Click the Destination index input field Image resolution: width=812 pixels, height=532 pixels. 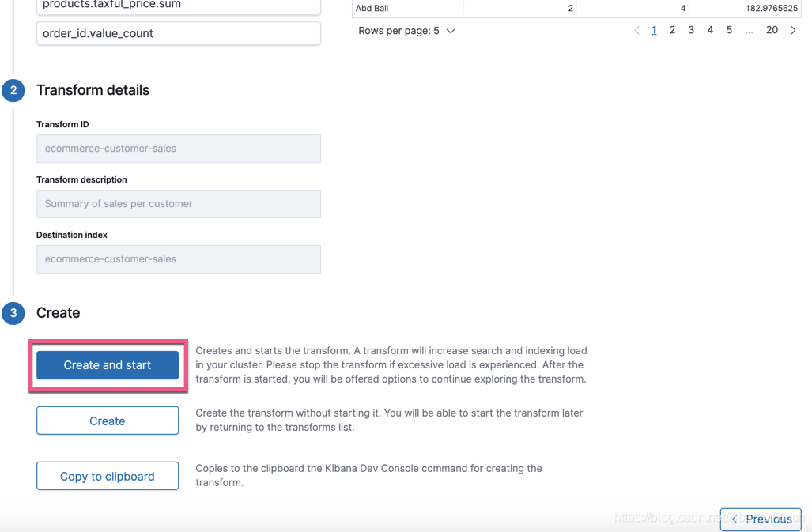click(x=178, y=259)
